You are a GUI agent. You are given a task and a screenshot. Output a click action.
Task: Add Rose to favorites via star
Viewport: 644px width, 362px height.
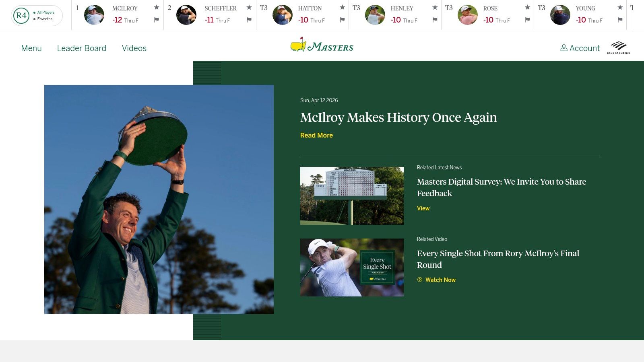[x=528, y=7]
